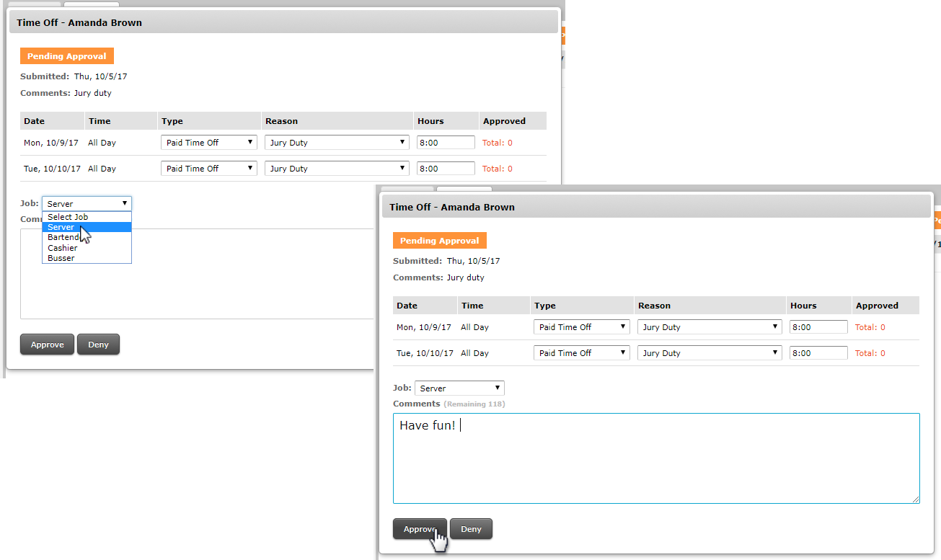Click Comments text area with 'Have fun!'
This screenshot has width=941, height=560.
click(x=656, y=458)
